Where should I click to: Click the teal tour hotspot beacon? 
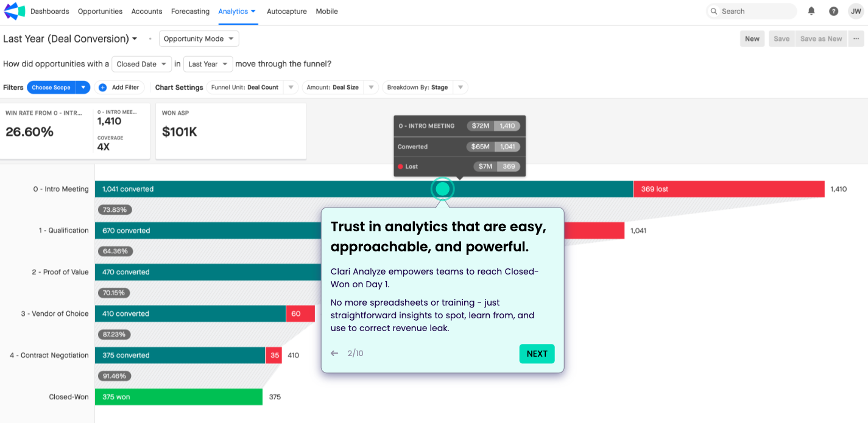point(443,189)
